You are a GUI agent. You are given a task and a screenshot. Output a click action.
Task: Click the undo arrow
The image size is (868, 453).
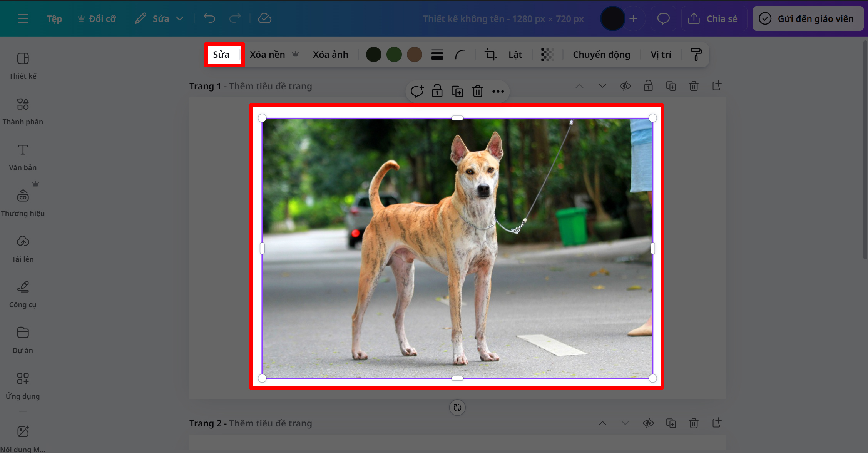(209, 18)
